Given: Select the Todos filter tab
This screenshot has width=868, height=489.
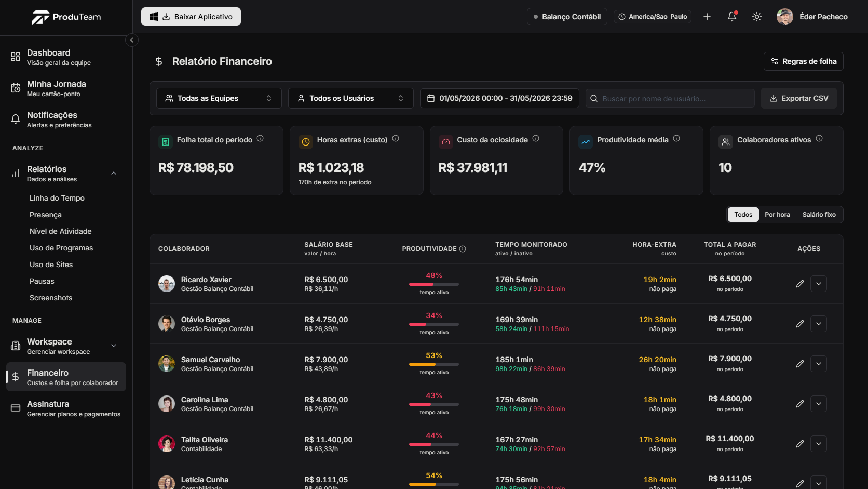Looking at the screenshot, I should coord(743,215).
